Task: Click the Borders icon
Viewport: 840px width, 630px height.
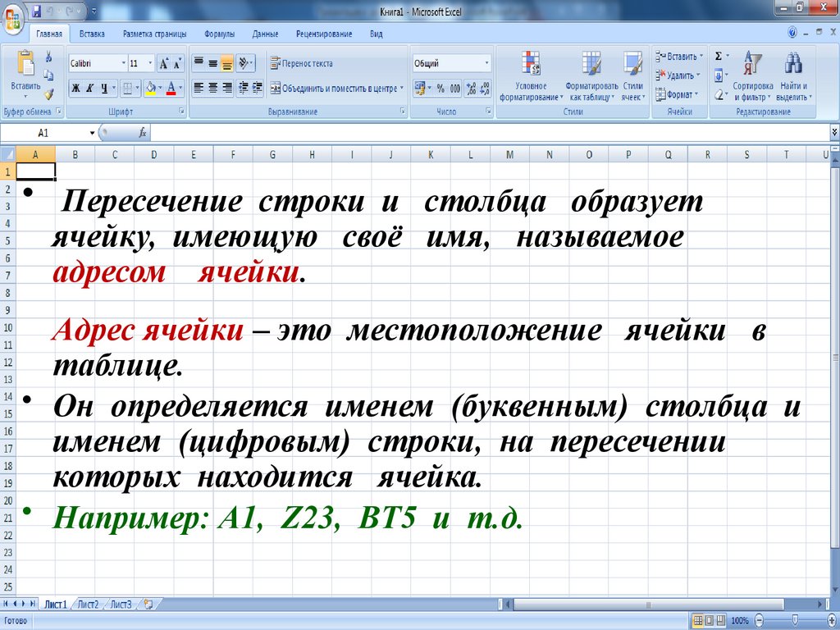Action: pyautogui.click(x=127, y=88)
